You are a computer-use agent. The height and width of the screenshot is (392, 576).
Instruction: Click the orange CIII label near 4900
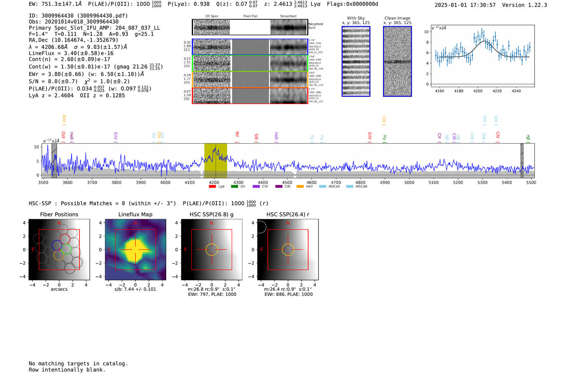click(x=384, y=121)
